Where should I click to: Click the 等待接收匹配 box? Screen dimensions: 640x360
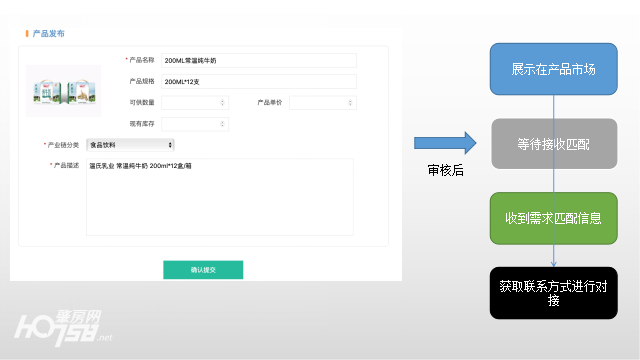554,144
